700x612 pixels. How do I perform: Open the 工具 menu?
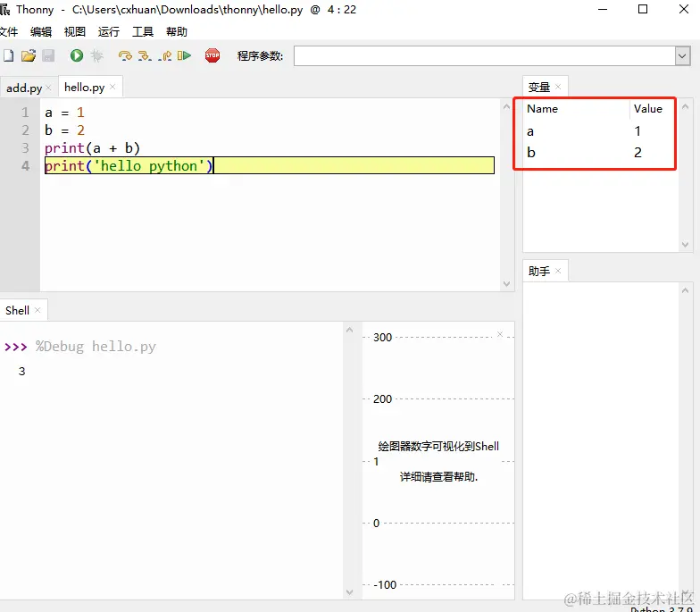143,32
